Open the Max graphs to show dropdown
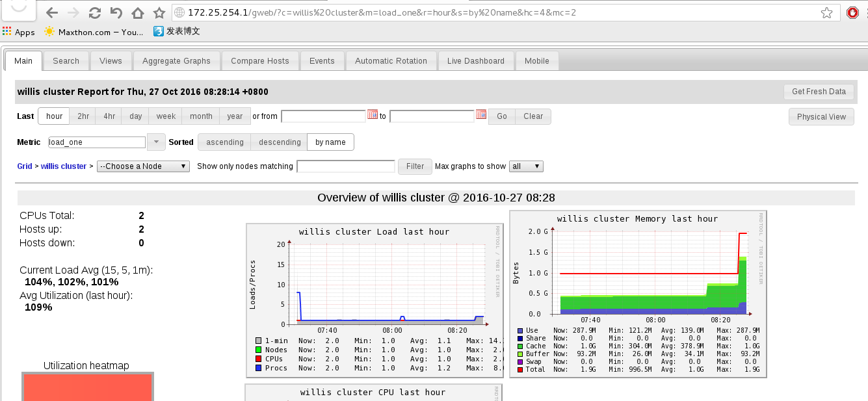Image resolution: width=868 pixels, height=401 pixels. pyautogui.click(x=526, y=166)
